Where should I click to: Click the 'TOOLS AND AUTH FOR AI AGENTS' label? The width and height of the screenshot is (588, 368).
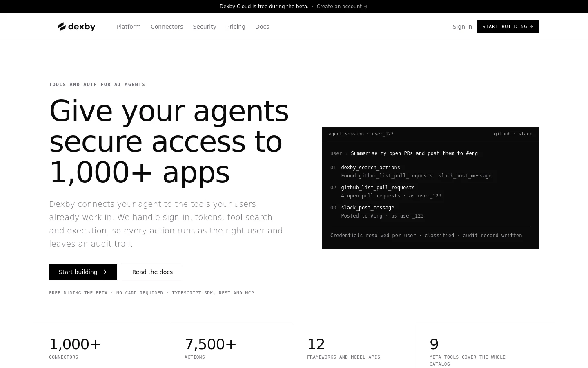[x=97, y=85]
